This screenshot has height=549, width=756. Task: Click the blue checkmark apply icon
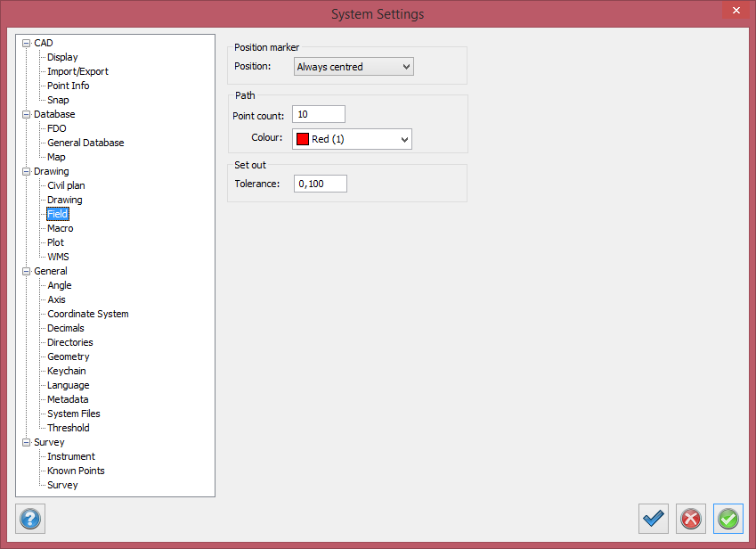[654, 519]
